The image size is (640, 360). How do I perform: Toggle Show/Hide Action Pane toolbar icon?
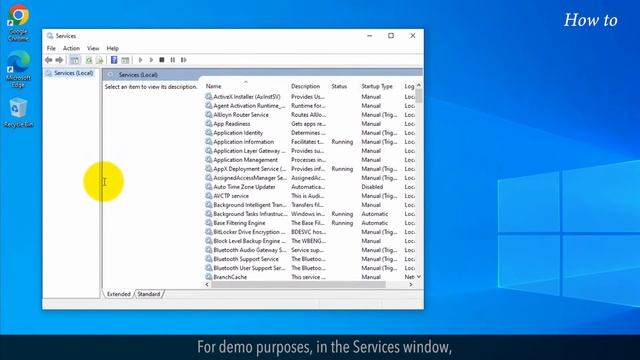click(125, 60)
